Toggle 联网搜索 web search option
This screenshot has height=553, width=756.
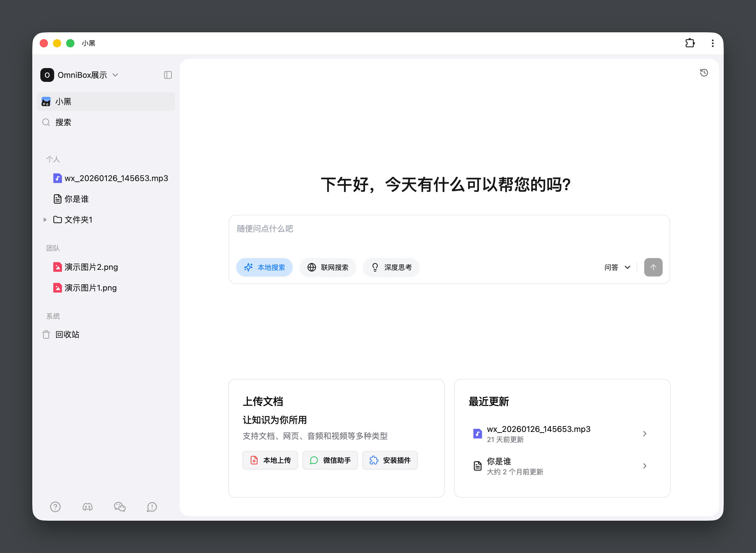(328, 267)
